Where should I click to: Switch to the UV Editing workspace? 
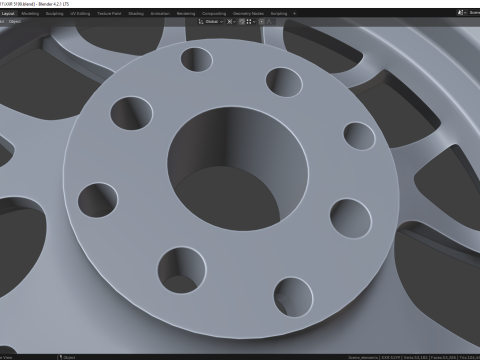(x=80, y=14)
